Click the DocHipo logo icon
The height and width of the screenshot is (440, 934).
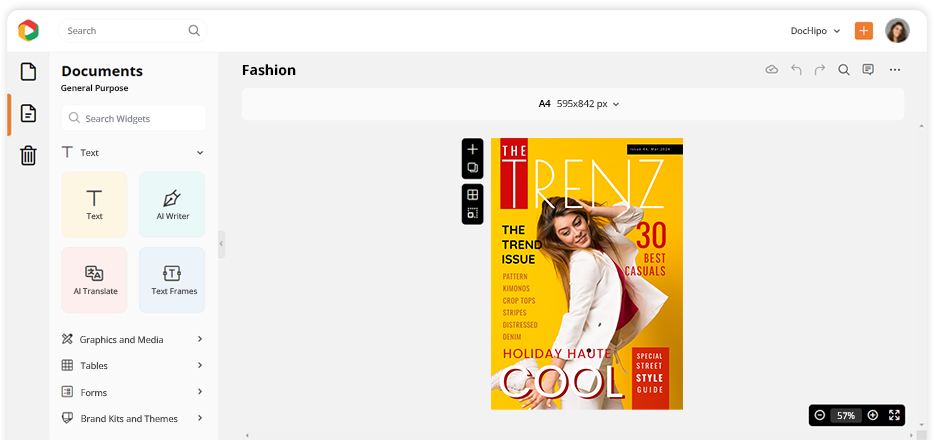tap(28, 30)
